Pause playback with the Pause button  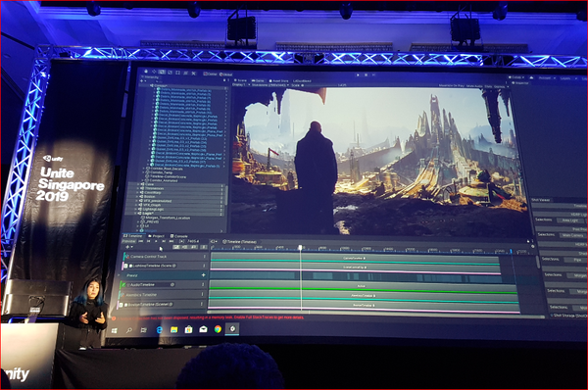pos(366,75)
